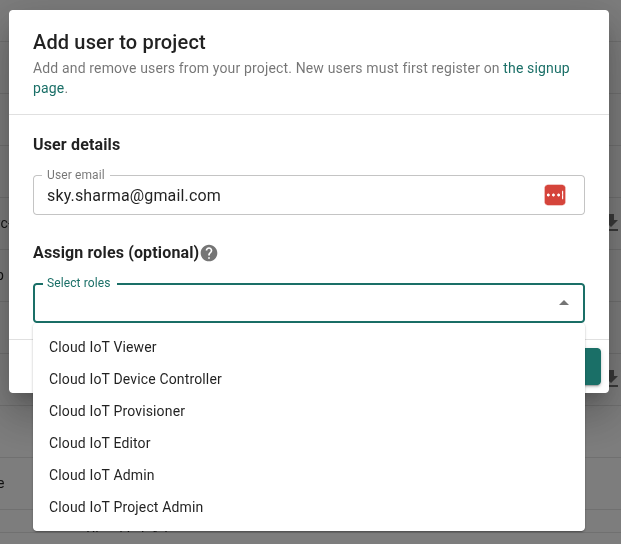This screenshot has height=544, width=621.
Task: Click upper download icon behind dialog
Action: pyautogui.click(x=613, y=223)
